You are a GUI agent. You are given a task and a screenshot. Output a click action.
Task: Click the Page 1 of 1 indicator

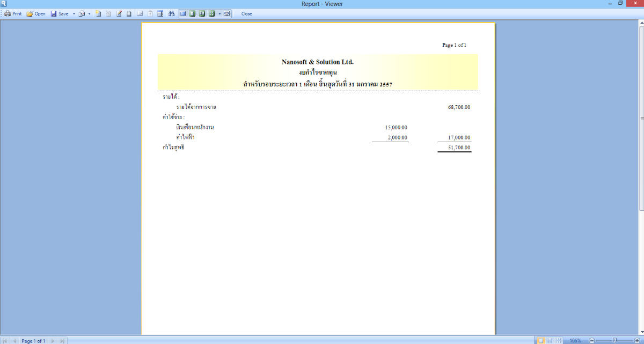[x=33, y=341]
